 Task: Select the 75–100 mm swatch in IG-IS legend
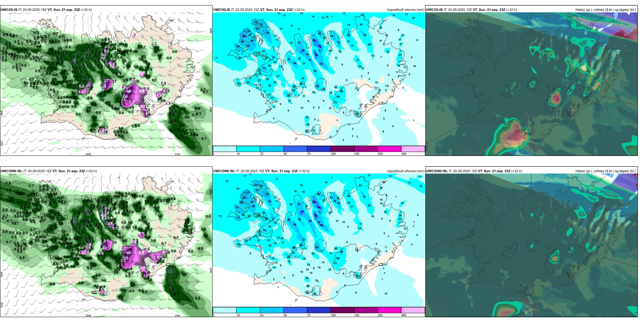click(x=319, y=149)
